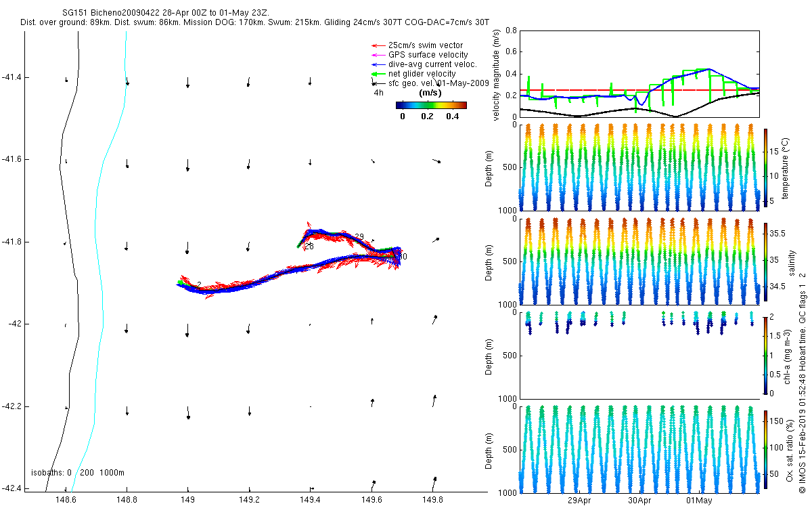Viewport: 812px width, 508px height.
Task: Click the '30Apr' time axis label
Action: coord(639,501)
